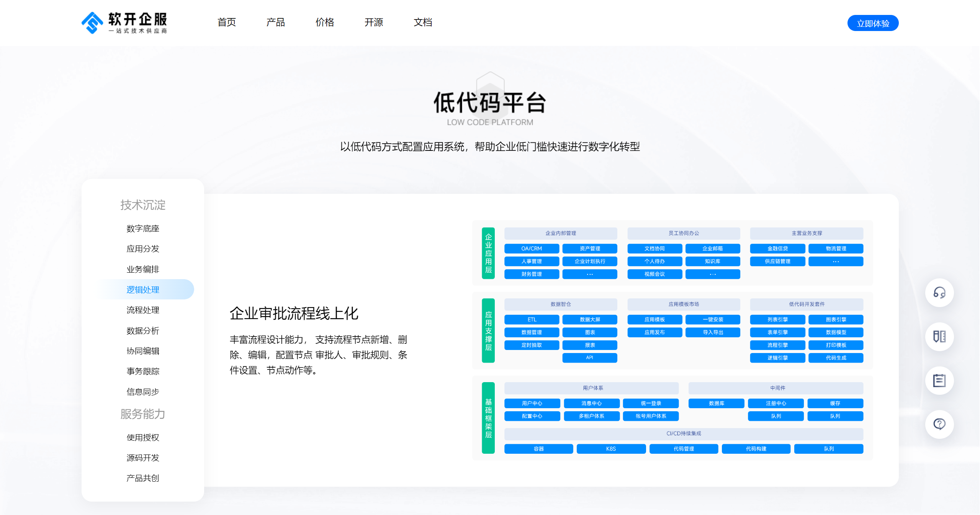The image size is (980, 515).
Task: Click the architecture diagram image
Action: tap(672, 340)
